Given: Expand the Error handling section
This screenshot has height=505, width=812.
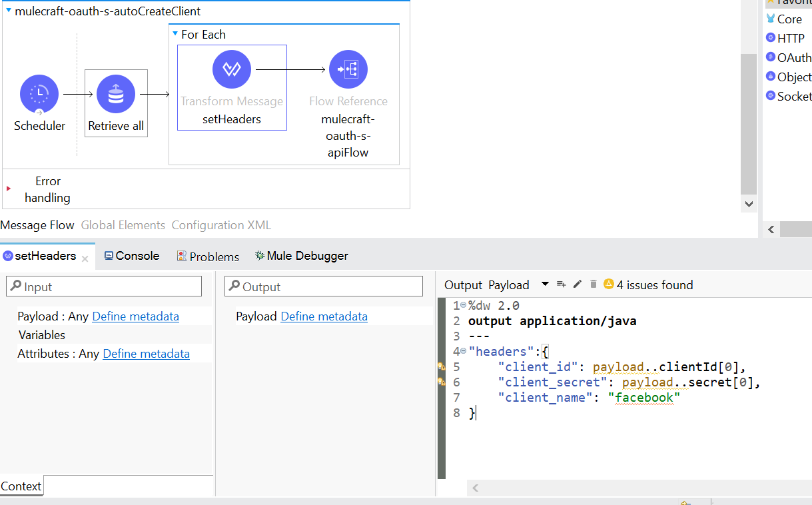Looking at the screenshot, I should tap(9, 189).
